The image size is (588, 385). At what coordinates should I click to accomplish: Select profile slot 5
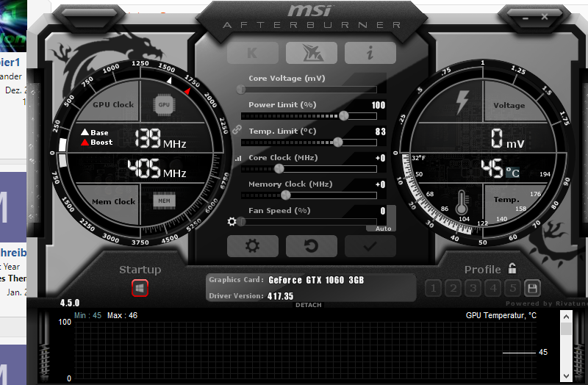(512, 288)
